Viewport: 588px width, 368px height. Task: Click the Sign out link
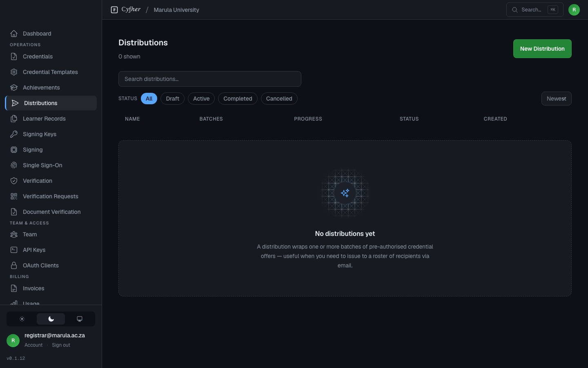click(61, 345)
